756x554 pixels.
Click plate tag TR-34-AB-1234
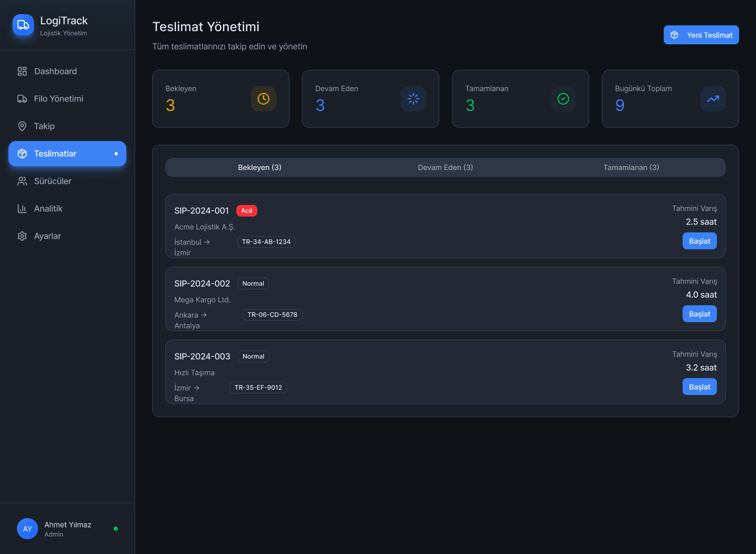click(x=266, y=242)
